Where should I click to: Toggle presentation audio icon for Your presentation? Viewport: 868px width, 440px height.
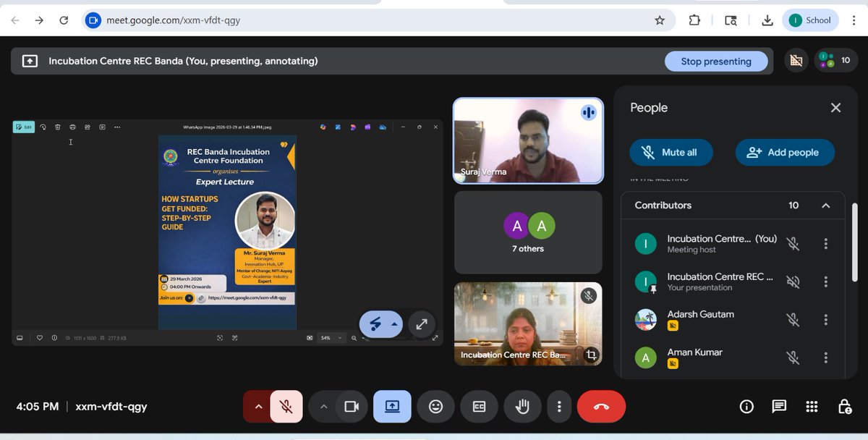click(793, 282)
